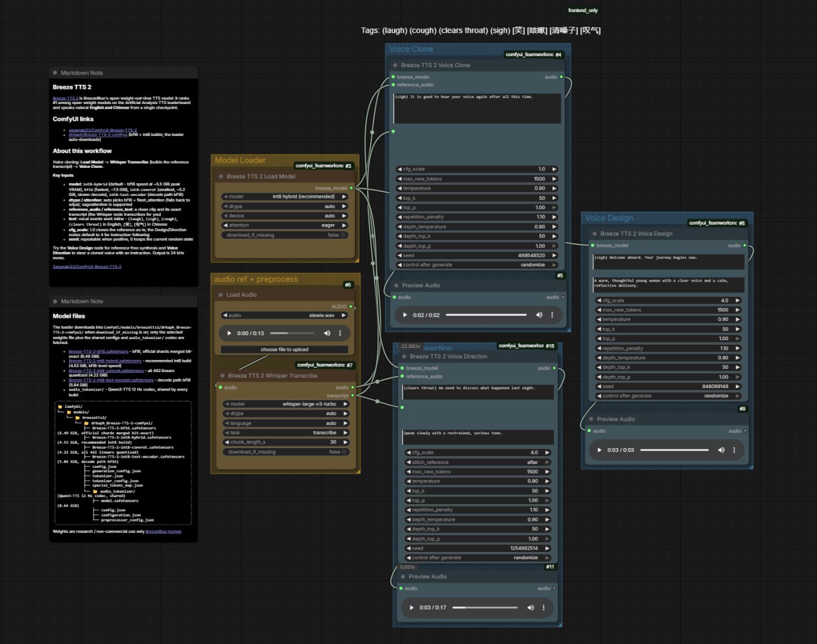This screenshot has width=817, height=644.
Task: Play audio in Preview Audio node #11
Action: coord(412,608)
